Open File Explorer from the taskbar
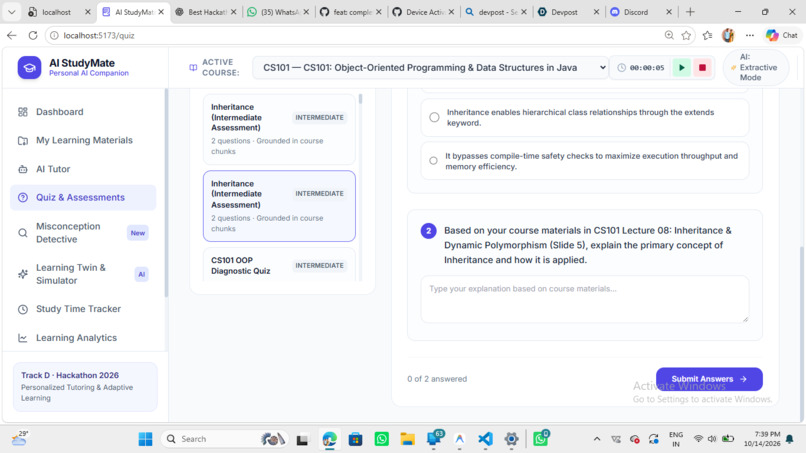 pyautogui.click(x=408, y=439)
